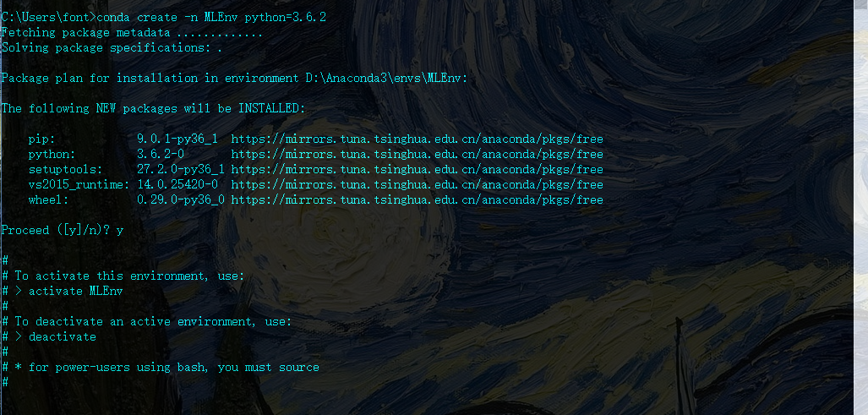
Task: Click the wheel version 0.29.0-py36_0
Action: [181, 200]
